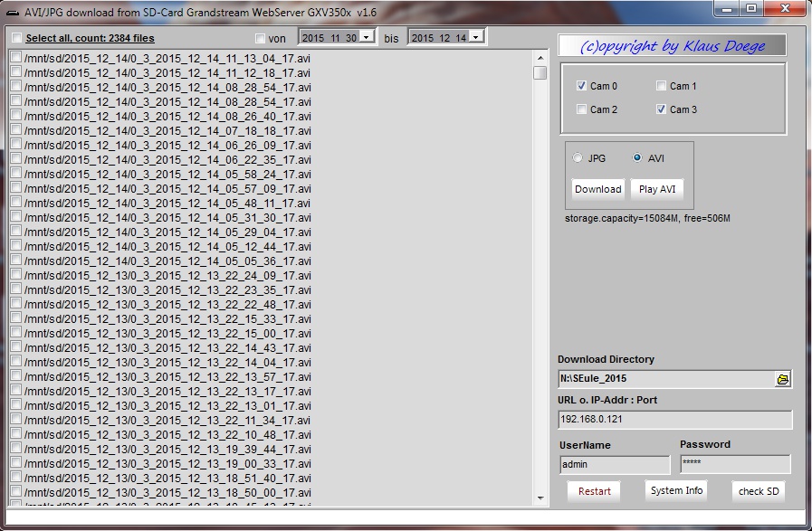Click the check SD button
Viewport: 812px width, 531px height.
point(758,491)
